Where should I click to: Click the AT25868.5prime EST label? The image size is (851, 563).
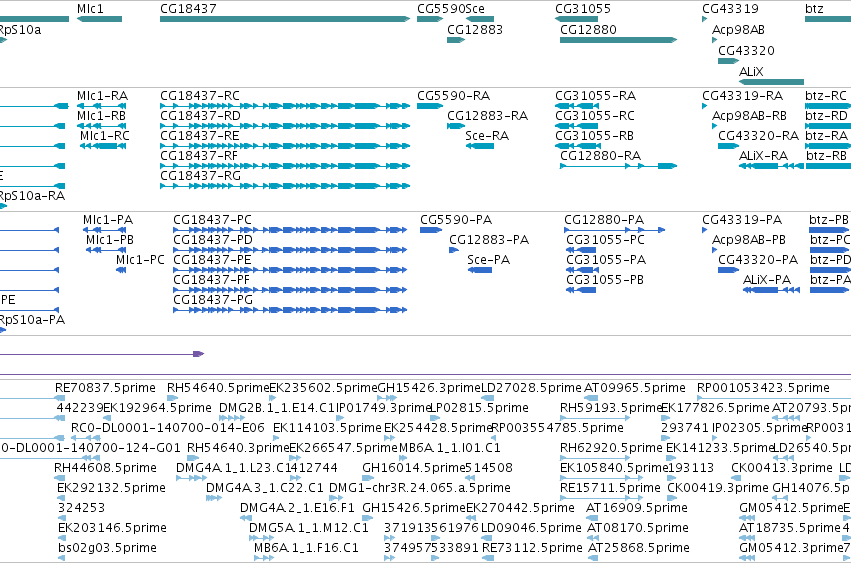[x=639, y=548]
